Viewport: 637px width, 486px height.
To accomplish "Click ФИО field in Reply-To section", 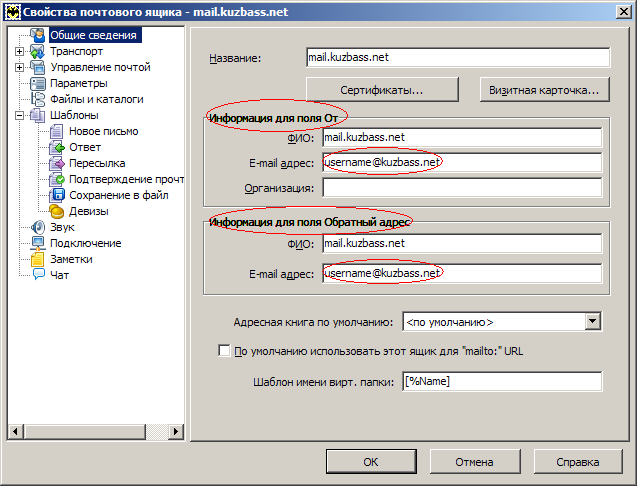I will 462,243.
